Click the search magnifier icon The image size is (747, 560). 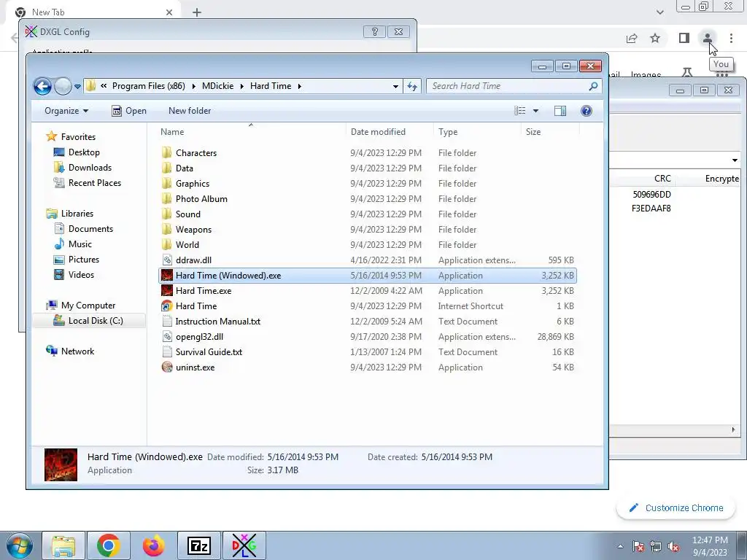[x=593, y=86]
